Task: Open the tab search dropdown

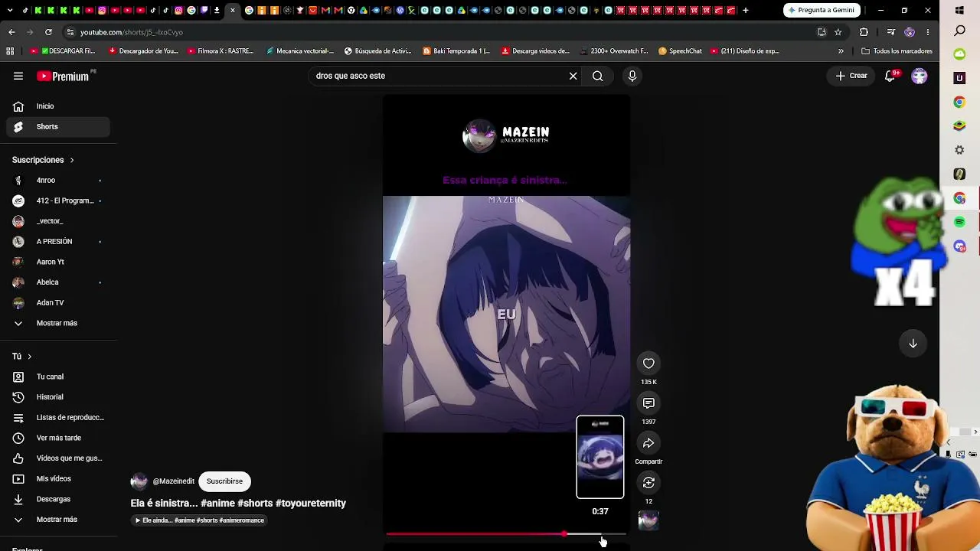Action: (x=11, y=10)
